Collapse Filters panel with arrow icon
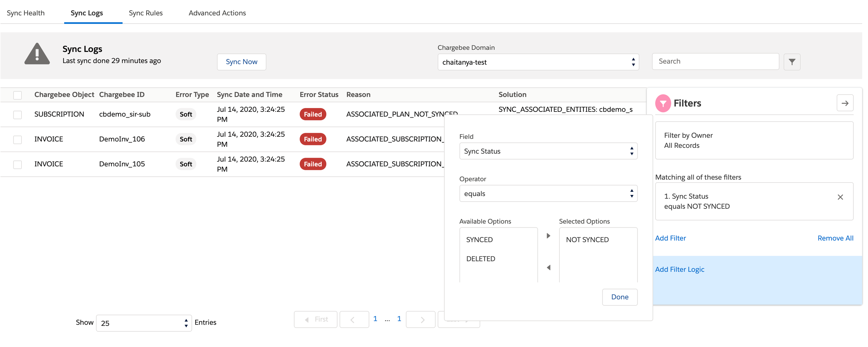The image size is (868, 347). (x=844, y=103)
